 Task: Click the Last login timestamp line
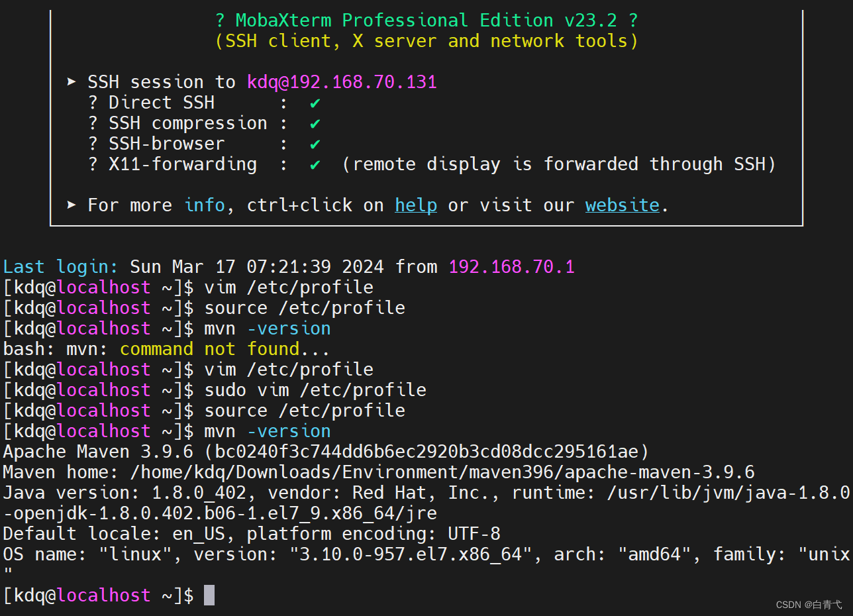pos(289,267)
